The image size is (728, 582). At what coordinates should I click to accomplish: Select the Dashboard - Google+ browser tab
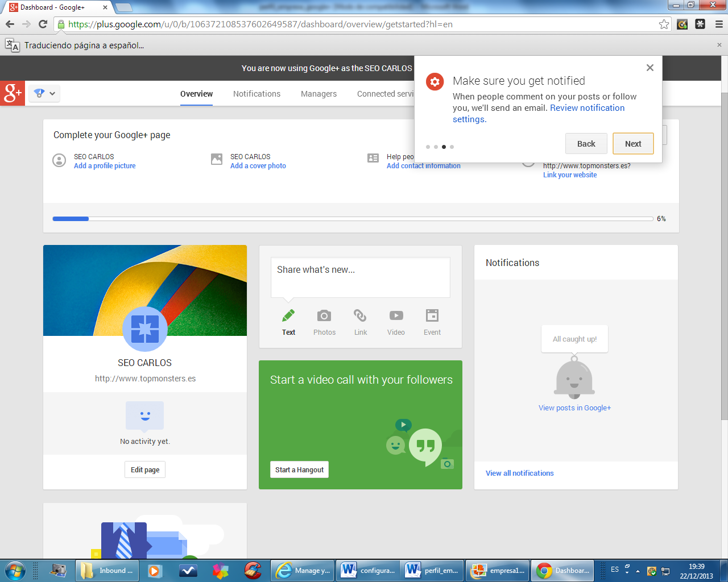[x=57, y=7]
